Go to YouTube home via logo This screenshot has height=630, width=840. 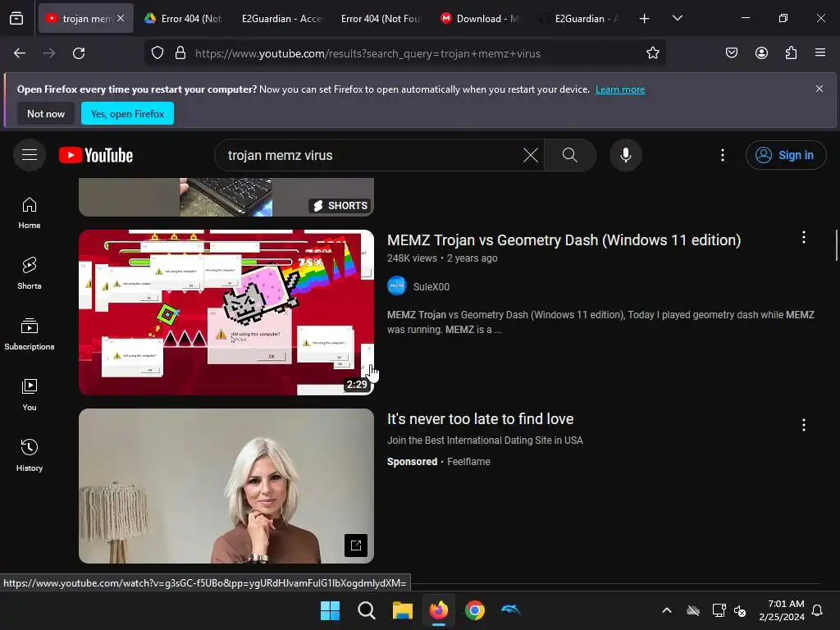click(x=96, y=155)
